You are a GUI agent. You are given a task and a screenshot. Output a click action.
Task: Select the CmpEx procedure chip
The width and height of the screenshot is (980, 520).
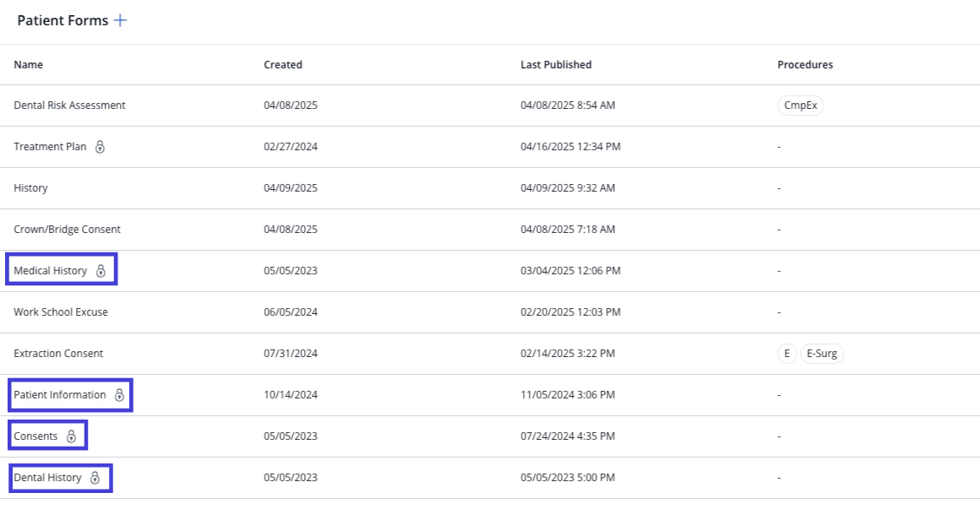click(801, 106)
